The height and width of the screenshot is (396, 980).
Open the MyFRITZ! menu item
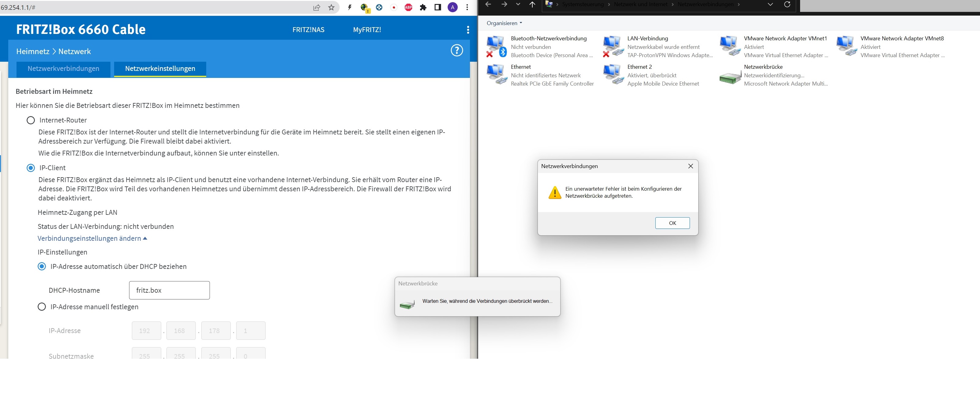[367, 30]
